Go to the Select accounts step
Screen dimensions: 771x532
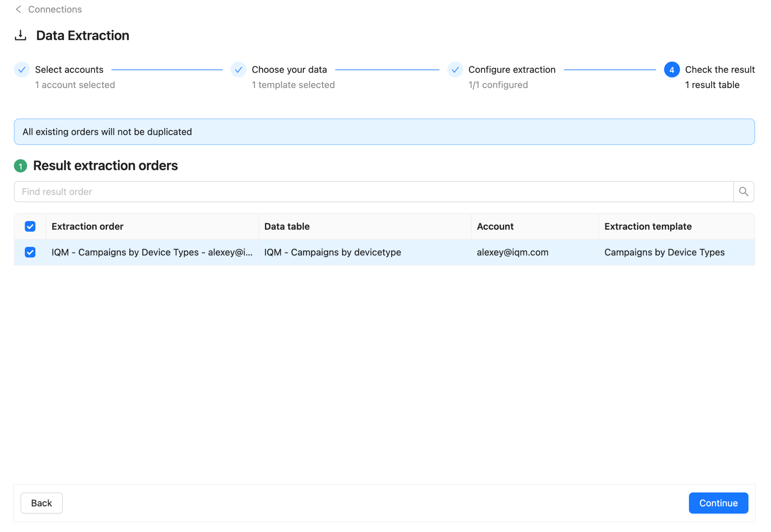coord(69,70)
